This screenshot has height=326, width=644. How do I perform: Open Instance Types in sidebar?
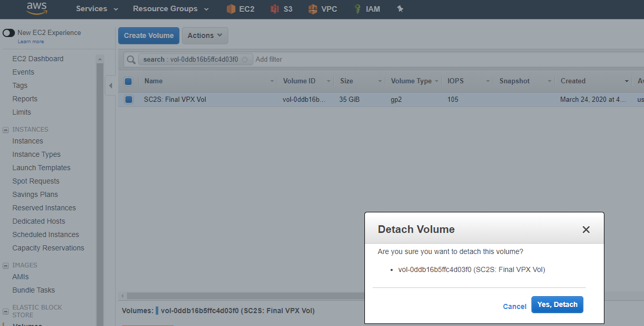click(x=36, y=154)
